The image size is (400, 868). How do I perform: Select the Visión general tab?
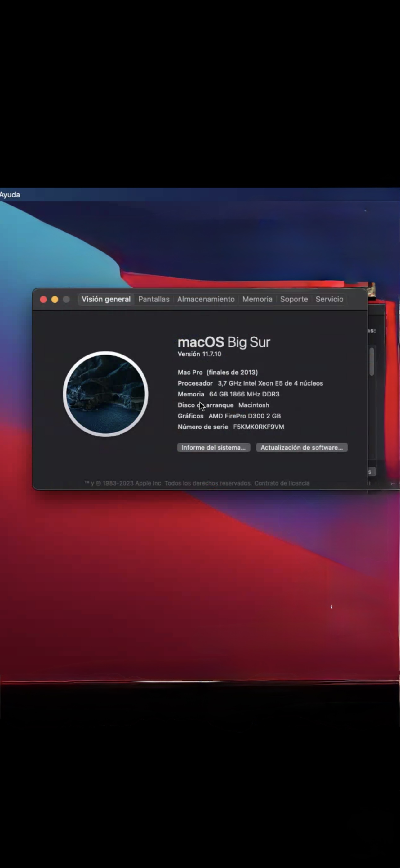[106, 299]
